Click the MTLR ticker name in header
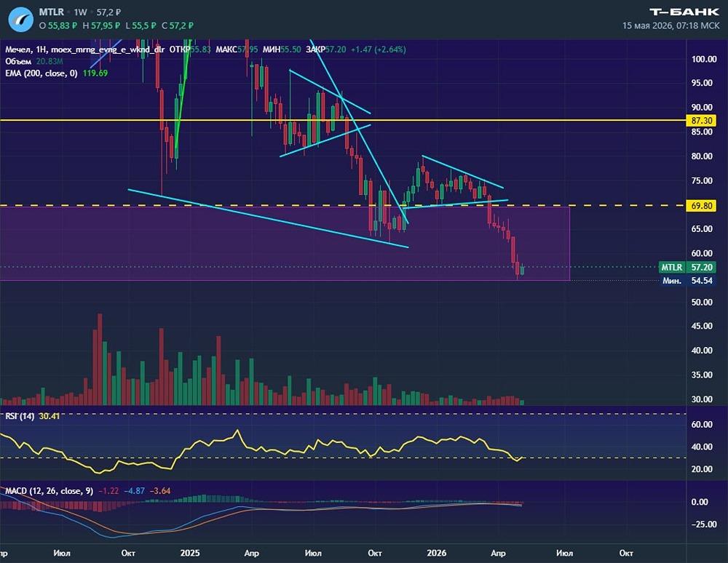 (x=51, y=12)
